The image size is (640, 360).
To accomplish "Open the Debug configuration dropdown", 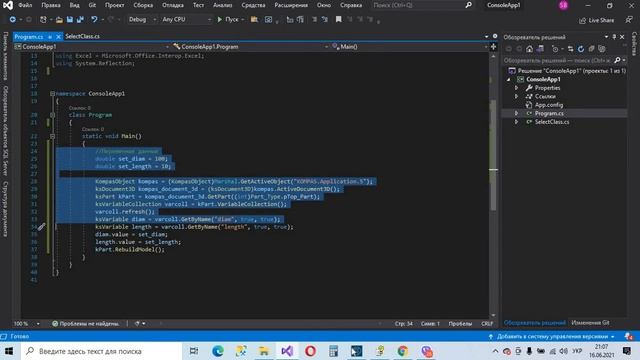I will point(142,19).
